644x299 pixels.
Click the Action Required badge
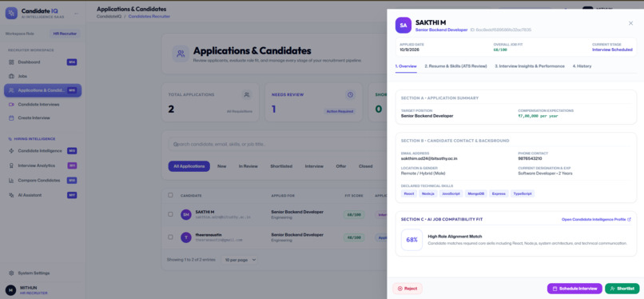(340, 111)
